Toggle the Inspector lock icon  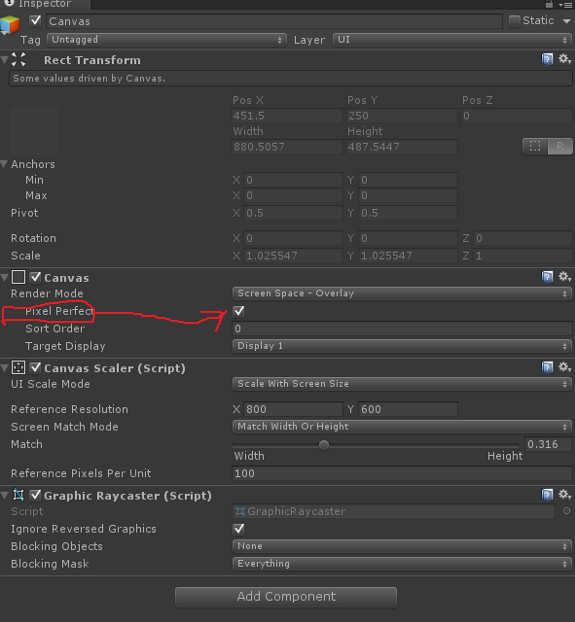click(549, 4)
